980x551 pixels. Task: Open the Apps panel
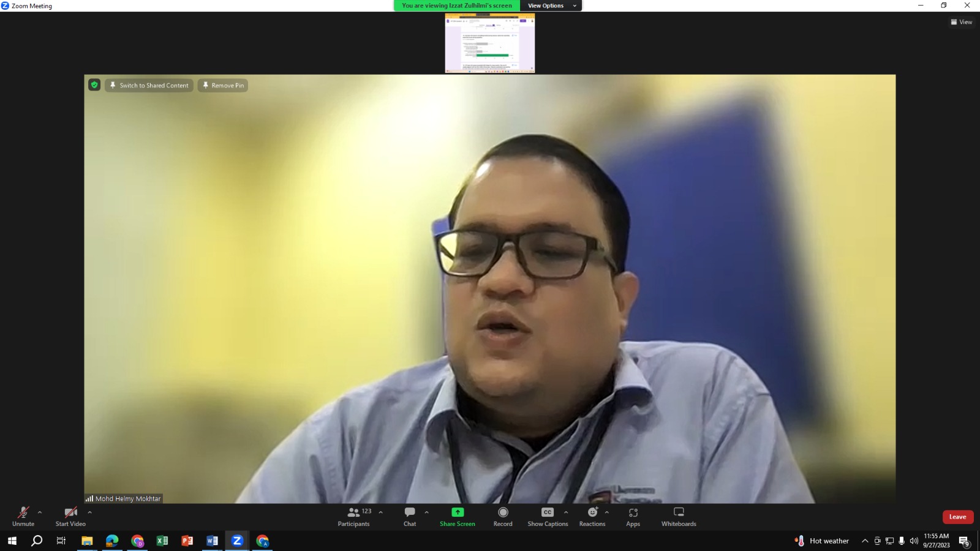tap(633, 516)
